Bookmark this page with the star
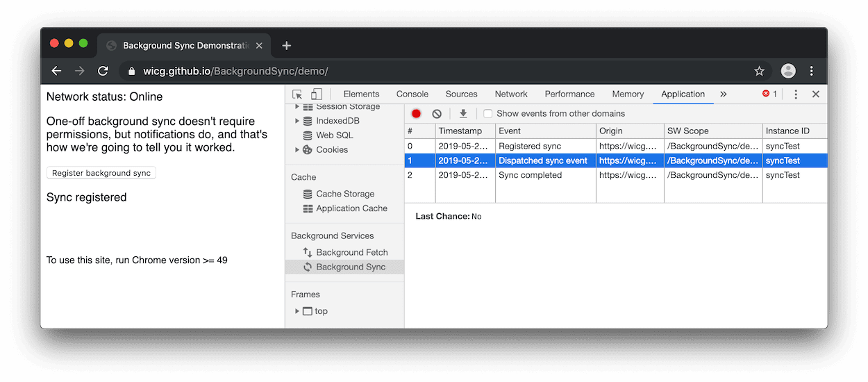The width and height of the screenshot is (868, 382). tap(759, 71)
